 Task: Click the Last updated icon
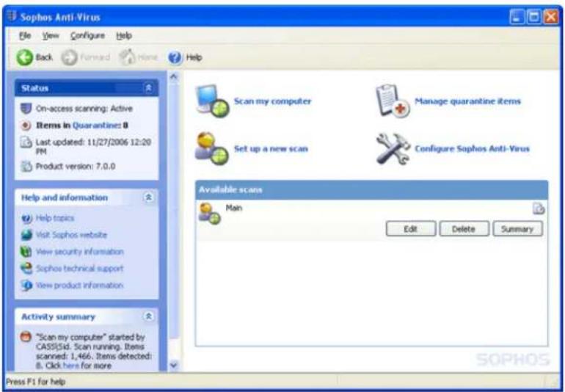(26, 142)
